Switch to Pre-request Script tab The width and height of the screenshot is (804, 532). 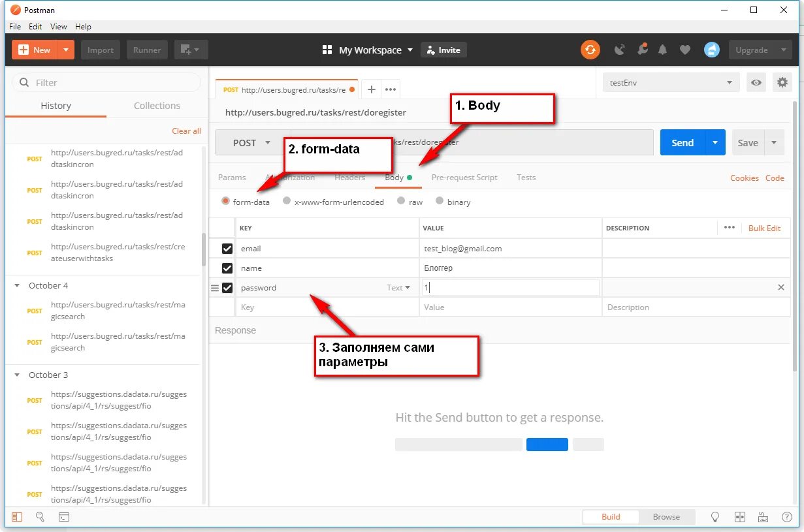click(x=464, y=178)
